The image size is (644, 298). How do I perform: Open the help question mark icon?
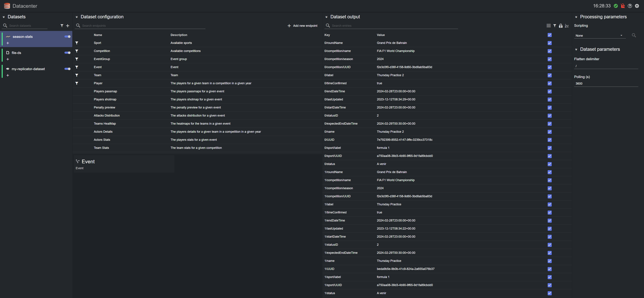(x=630, y=6)
